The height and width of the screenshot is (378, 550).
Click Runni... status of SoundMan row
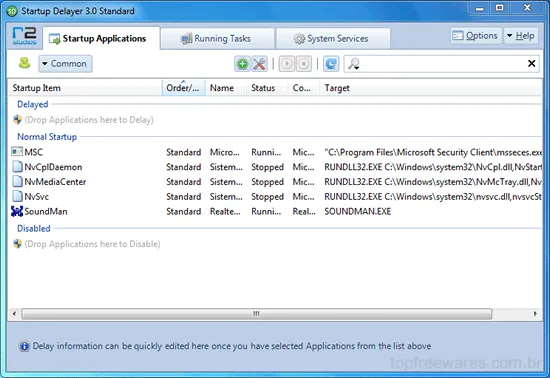pos(266,211)
